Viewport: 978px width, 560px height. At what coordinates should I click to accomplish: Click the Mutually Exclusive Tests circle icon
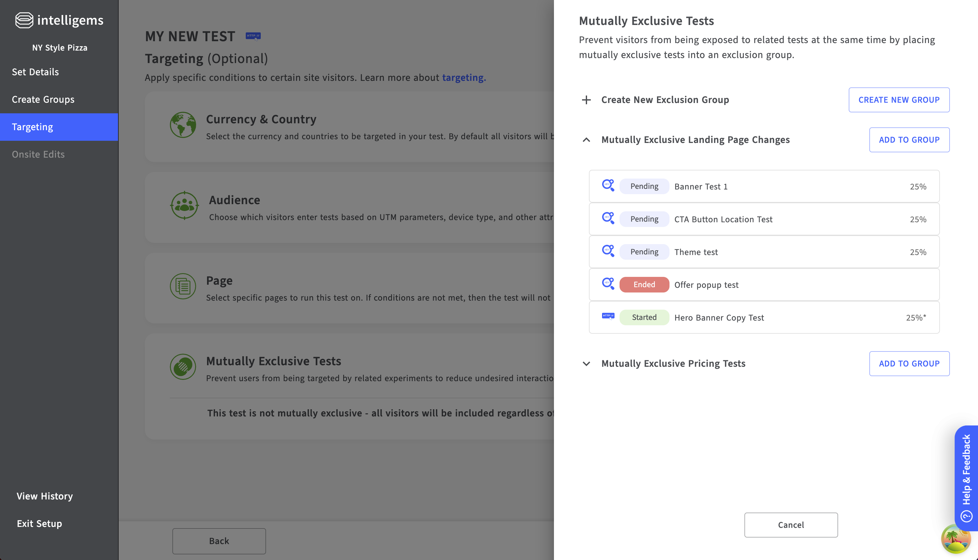(x=183, y=366)
